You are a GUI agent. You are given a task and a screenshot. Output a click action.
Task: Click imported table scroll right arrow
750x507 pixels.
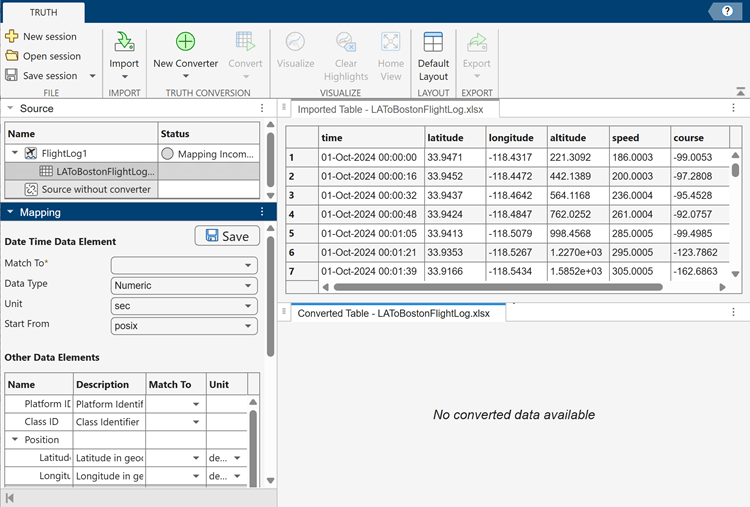point(723,287)
